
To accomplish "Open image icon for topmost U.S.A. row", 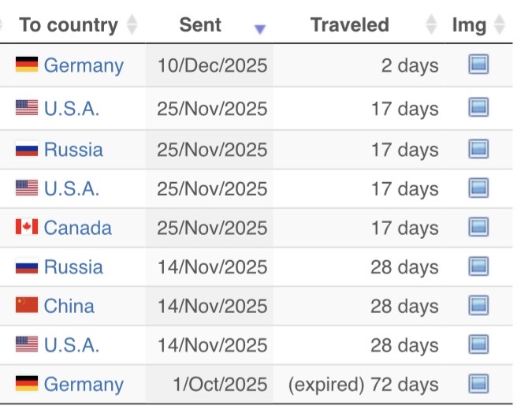I will (x=478, y=108).
